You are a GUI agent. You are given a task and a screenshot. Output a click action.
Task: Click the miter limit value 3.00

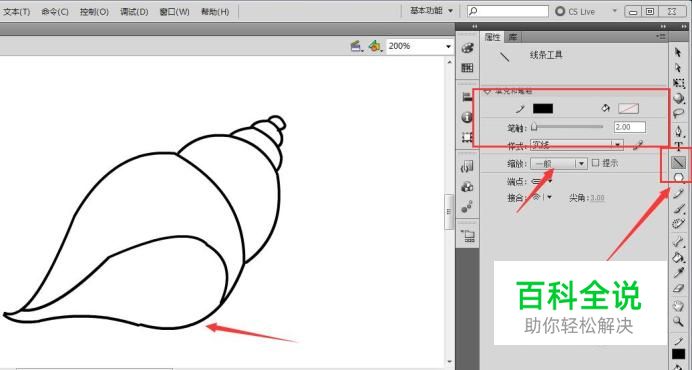pyautogui.click(x=597, y=198)
